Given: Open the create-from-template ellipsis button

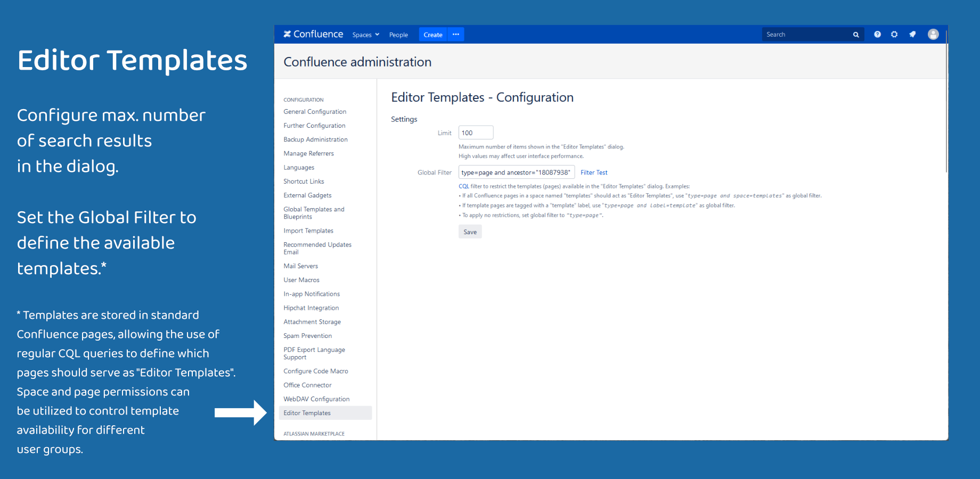Looking at the screenshot, I should 456,35.
